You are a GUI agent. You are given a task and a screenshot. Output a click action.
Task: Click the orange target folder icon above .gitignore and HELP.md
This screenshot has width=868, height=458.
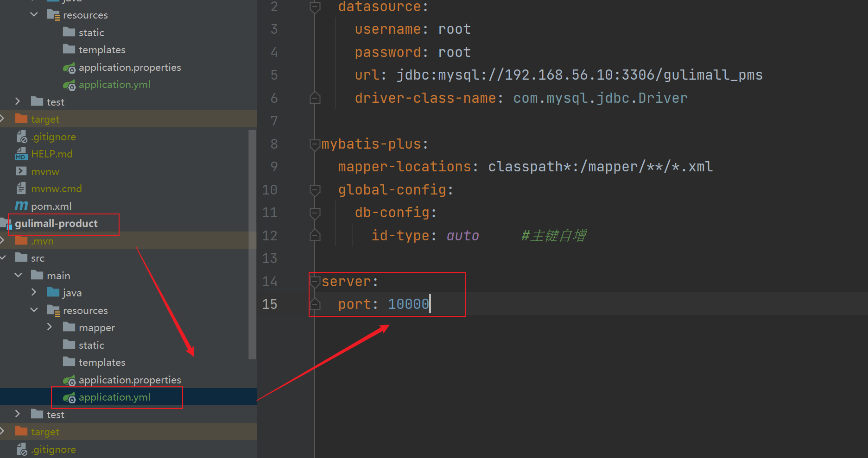coord(21,119)
